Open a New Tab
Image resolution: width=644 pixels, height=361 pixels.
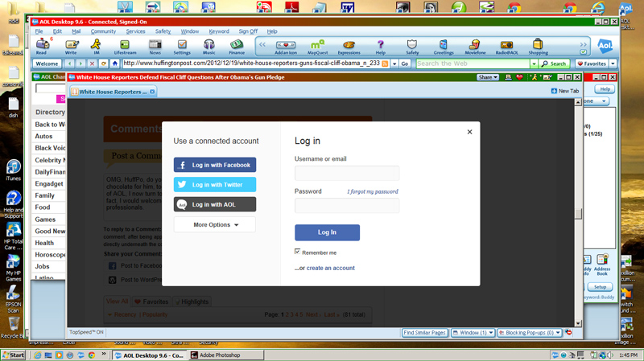pyautogui.click(x=565, y=91)
